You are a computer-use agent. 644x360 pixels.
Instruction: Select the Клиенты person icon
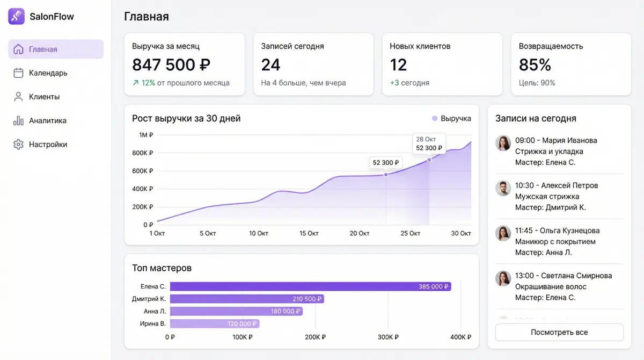click(18, 97)
